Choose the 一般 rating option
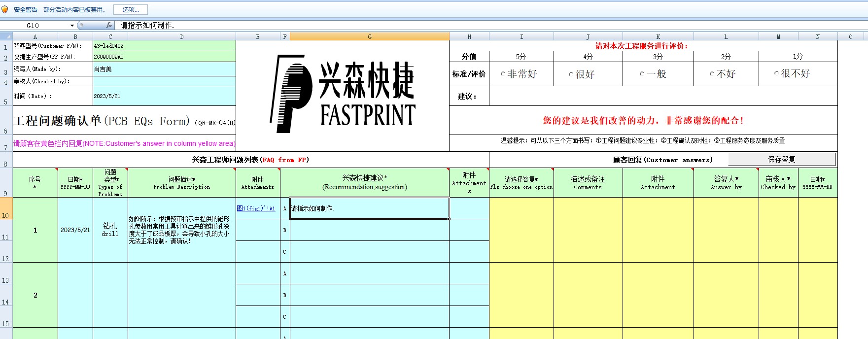Viewport: 868px width, 339px height. point(642,74)
